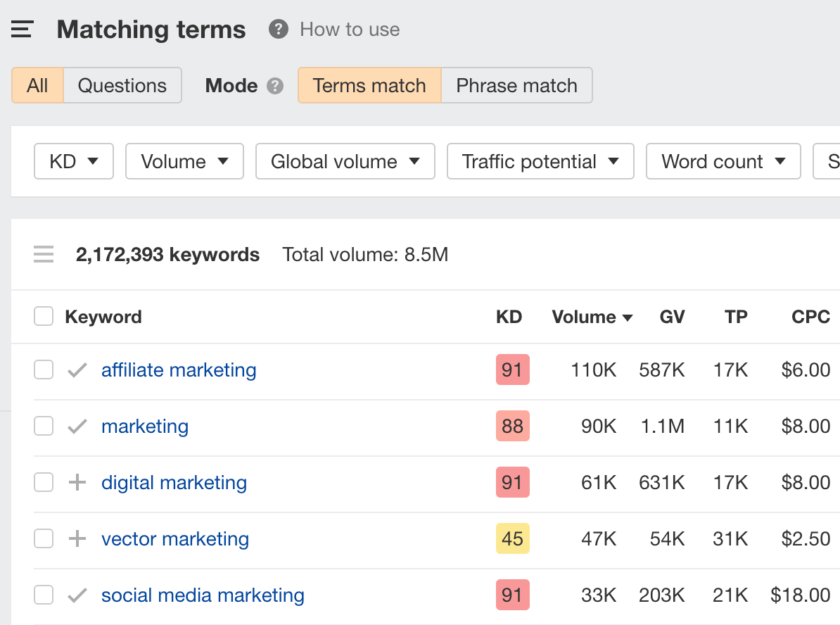Click the question mark icon beside Mode
The image size is (840, 625).
(x=275, y=86)
